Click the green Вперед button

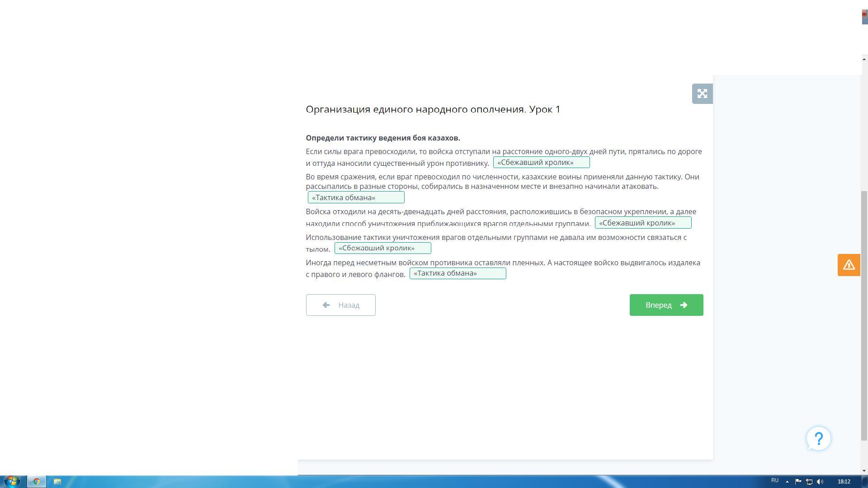pos(666,305)
